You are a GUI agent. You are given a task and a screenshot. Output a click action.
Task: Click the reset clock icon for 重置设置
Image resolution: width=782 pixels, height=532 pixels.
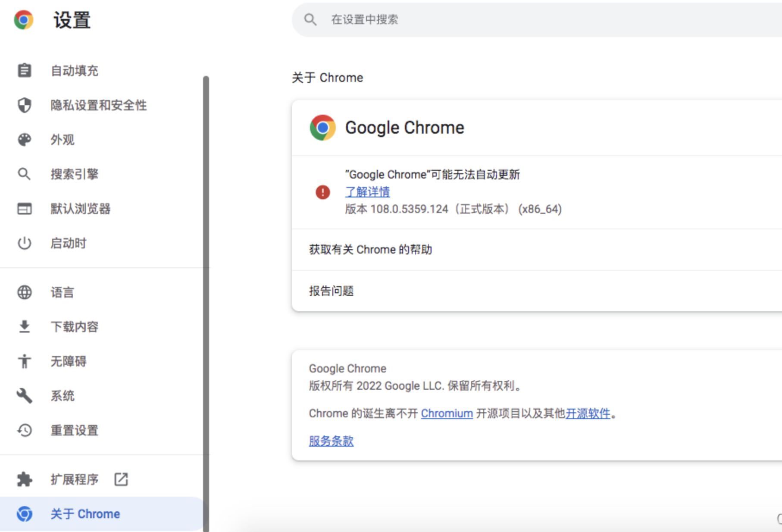tap(24, 430)
